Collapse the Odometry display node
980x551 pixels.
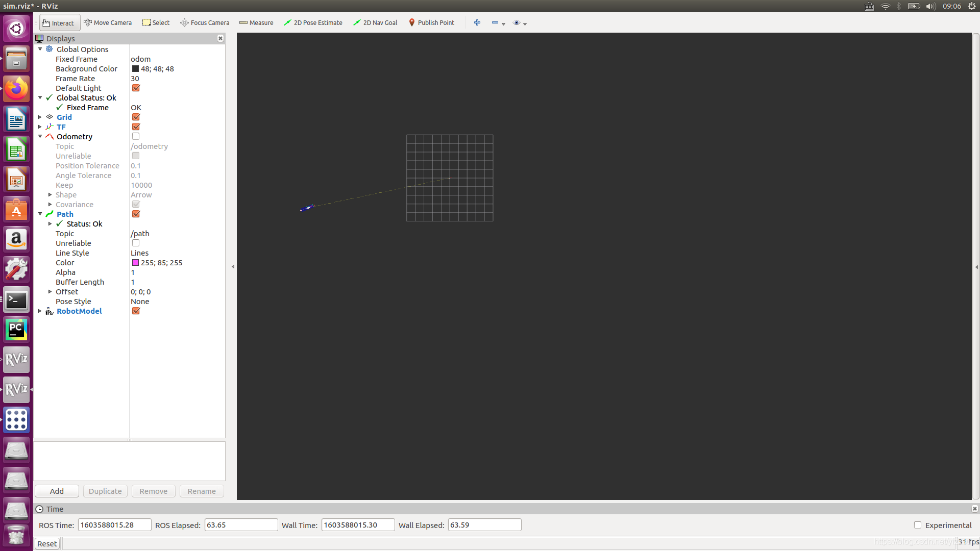tap(40, 137)
